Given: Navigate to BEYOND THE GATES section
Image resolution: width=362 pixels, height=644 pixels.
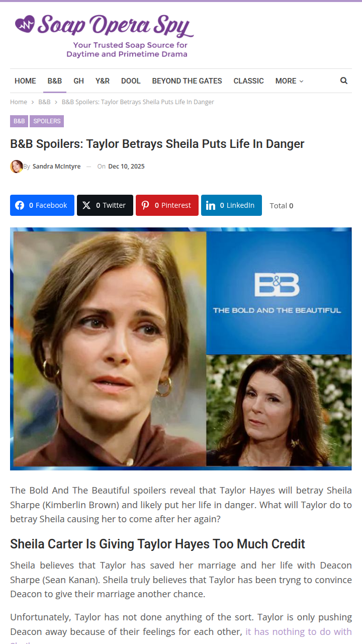Looking at the screenshot, I should tap(187, 81).
